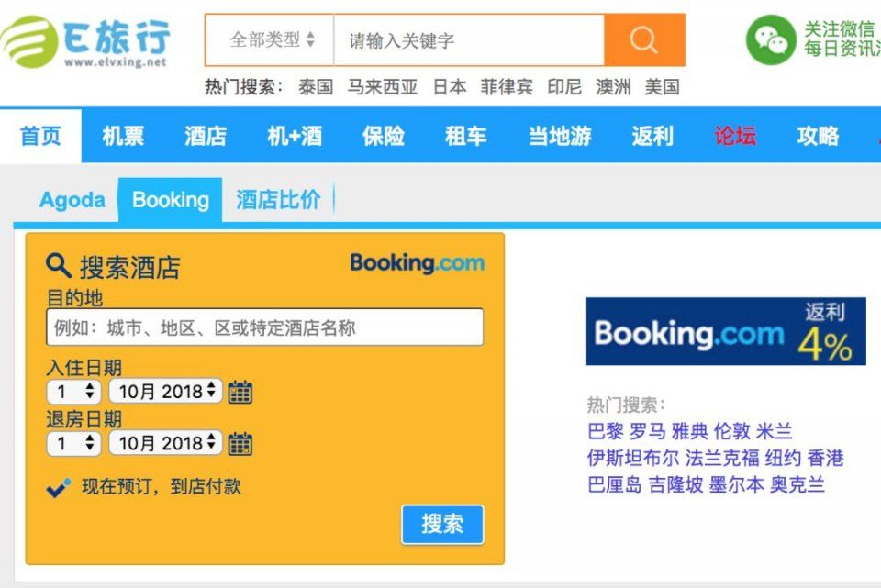Select the 墨尔本 destination link
The image size is (881, 588).
[736, 484]
